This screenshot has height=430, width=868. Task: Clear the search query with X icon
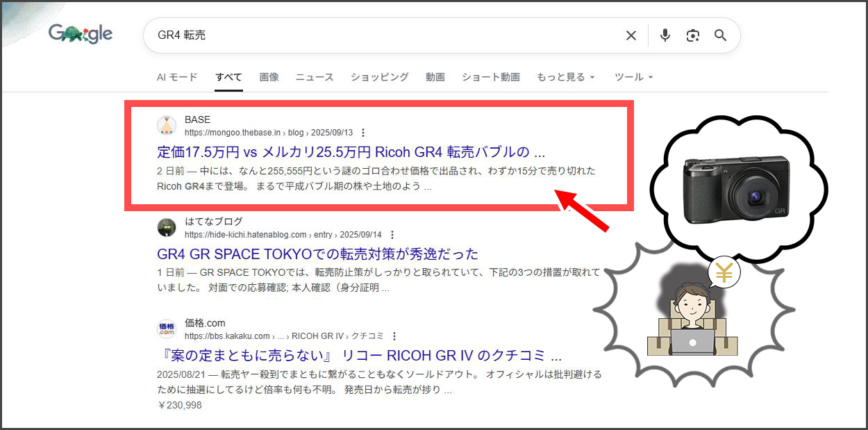631,35
